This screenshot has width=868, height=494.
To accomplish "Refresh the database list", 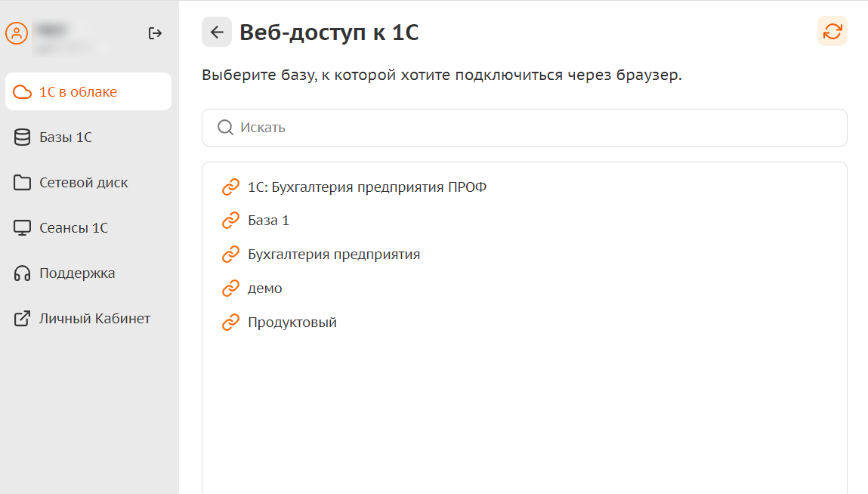I will coord(832,31).
